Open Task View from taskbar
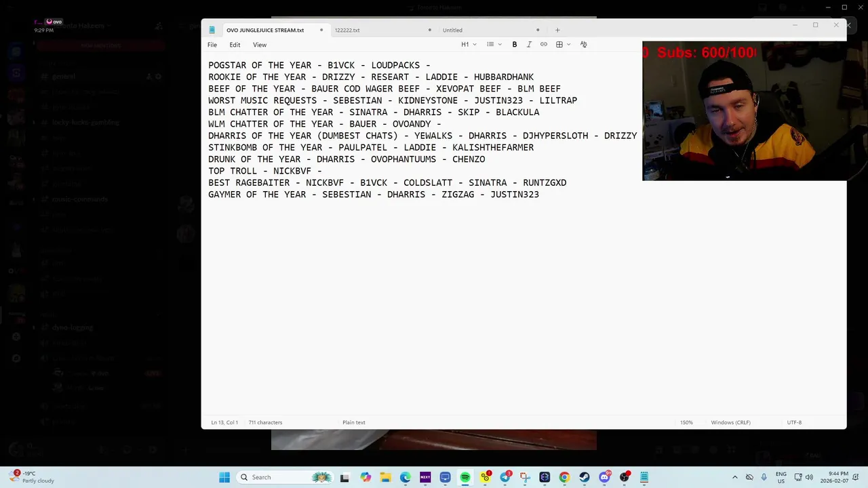This screenshot has width=868, height=488. click(x=344, y=477)
